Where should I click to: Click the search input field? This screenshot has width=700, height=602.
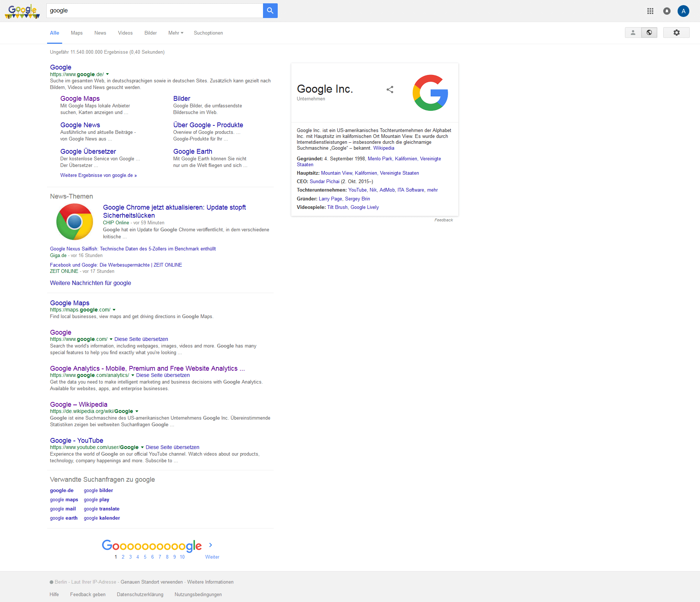pos(154,11)
